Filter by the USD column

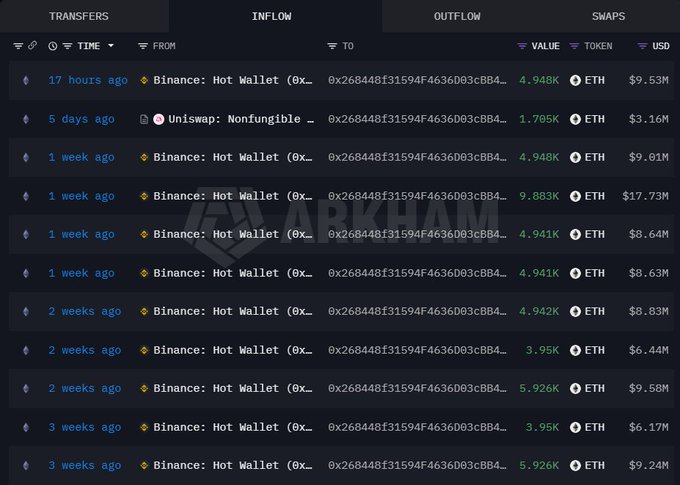(x=642, y=46)
